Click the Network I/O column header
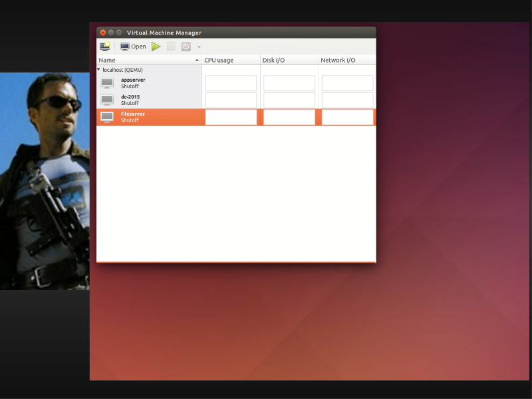 347,60
